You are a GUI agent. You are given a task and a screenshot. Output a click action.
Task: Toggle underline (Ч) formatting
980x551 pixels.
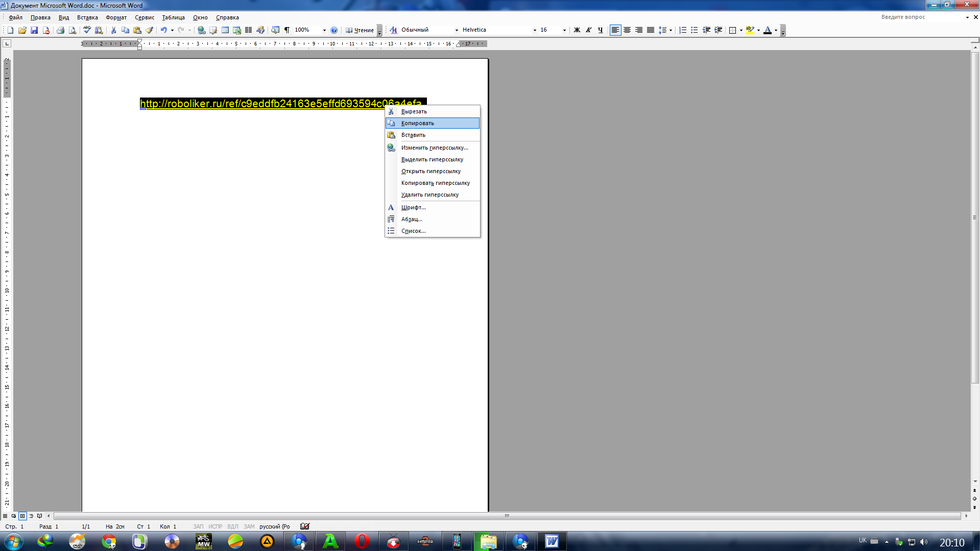click(x=601, y=30)
